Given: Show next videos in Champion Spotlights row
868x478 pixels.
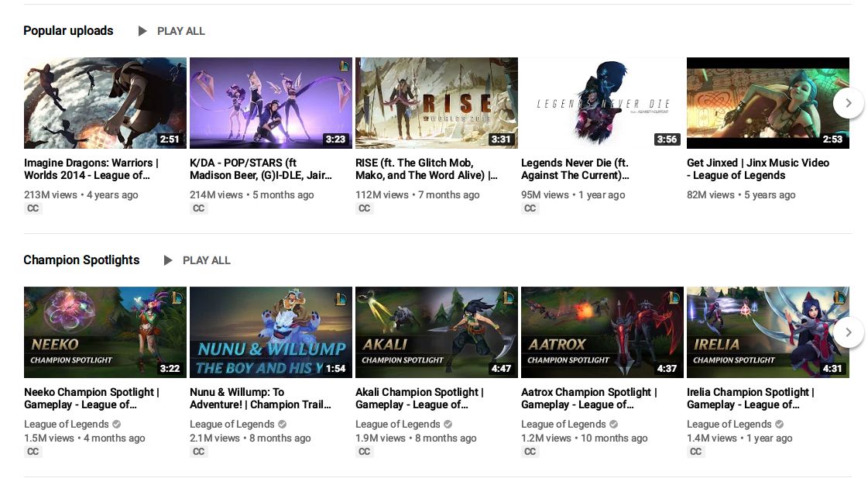Looking at the screenshot, I should (848, 332).
